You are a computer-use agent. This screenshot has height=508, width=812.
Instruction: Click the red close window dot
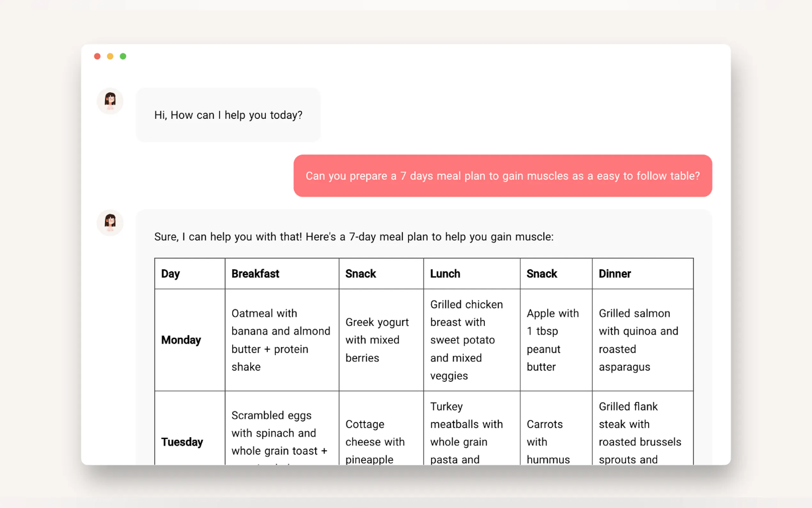pyautogui.click(x=98, y=56)
